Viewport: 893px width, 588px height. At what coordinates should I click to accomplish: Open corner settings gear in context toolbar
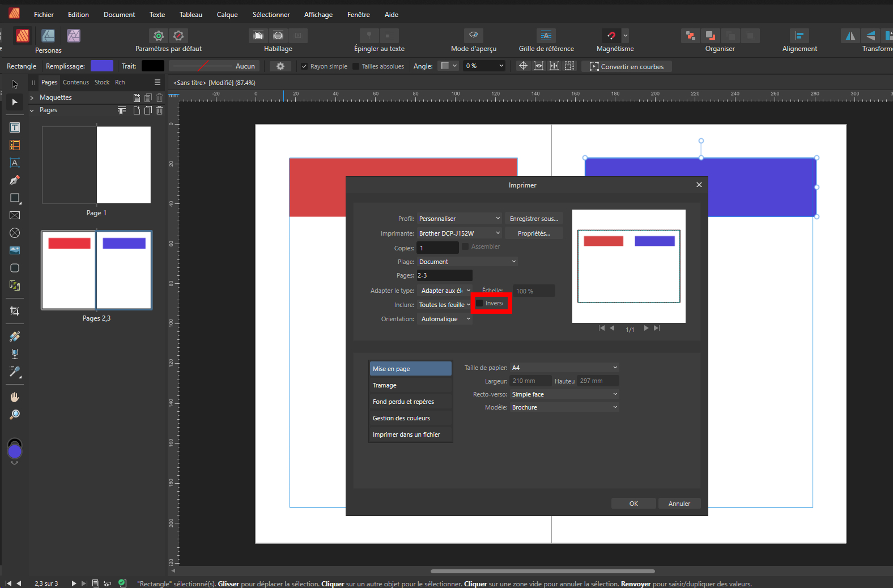tap(280, 66)
